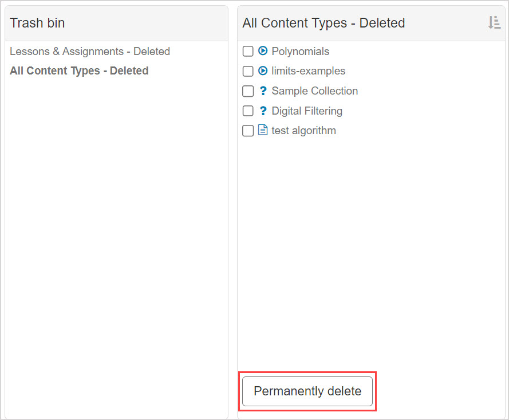Click the play icon beside Polynomials
The height and width of the screenshot is (420, 509).
(262, 51)
